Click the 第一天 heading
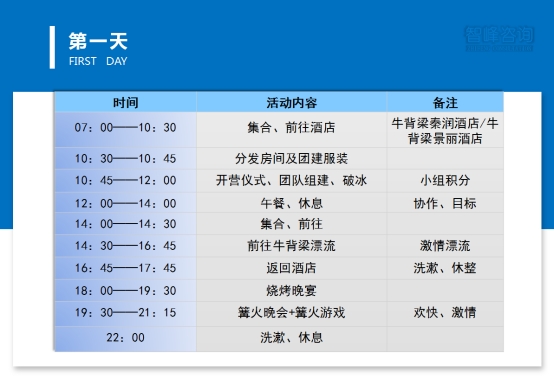The image size is (554, 379). [x=98, y=41]
